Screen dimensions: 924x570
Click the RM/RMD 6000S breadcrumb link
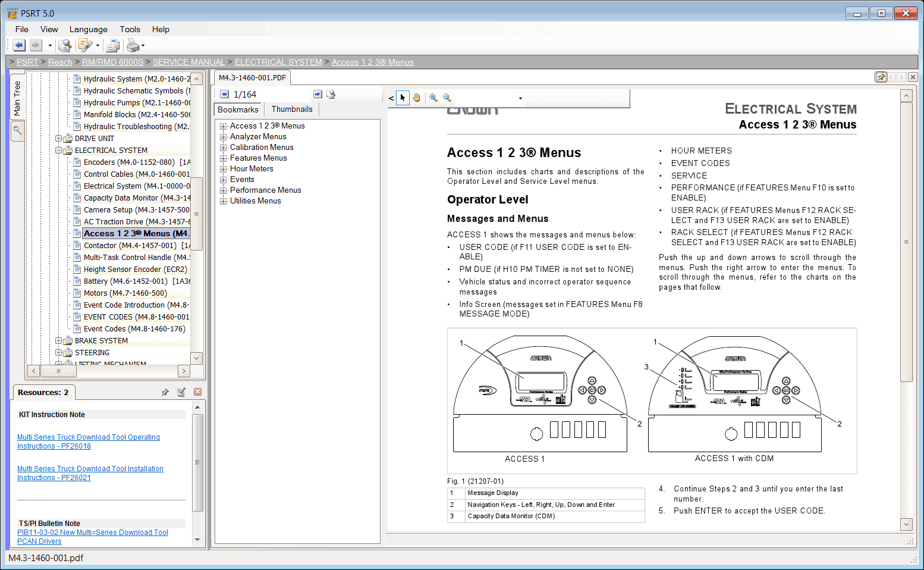[x=112, y=62]
